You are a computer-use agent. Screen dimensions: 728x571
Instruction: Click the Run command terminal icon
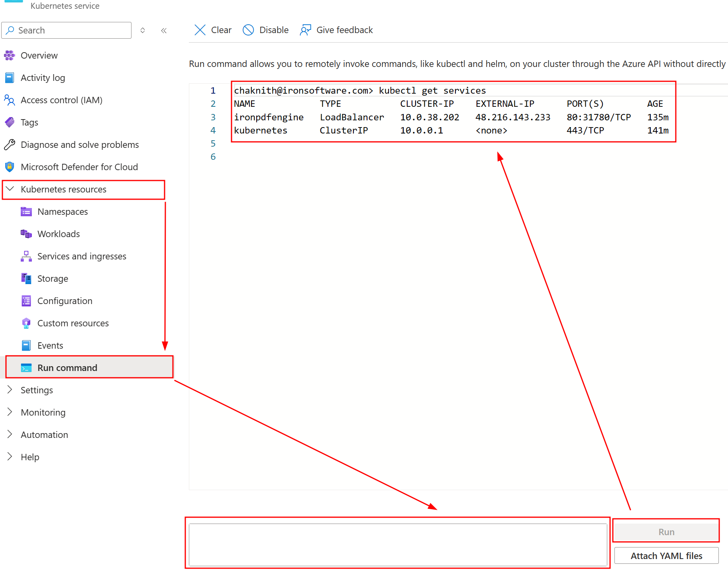[x=26, y=368]
